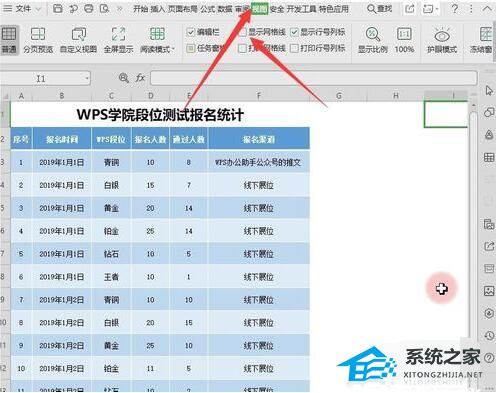Expand the arrow beside 文件 menu

38,9
